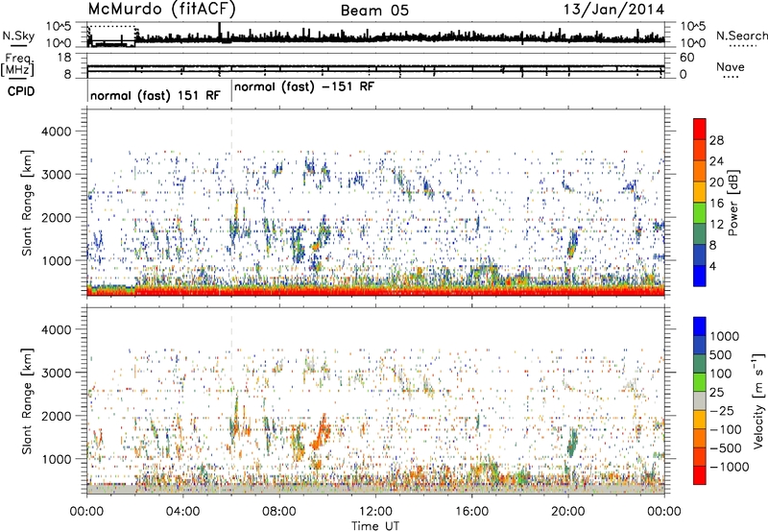The height and width of the screenshot is (532, 768).
Task: Click the left '10^5' noise axis tick
Action: [59, 27]
